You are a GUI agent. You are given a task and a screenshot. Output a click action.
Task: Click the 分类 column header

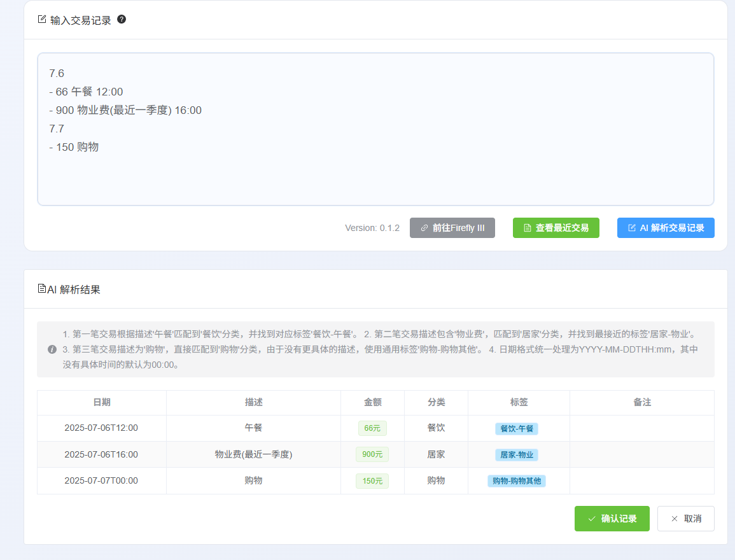click(437, 402)
